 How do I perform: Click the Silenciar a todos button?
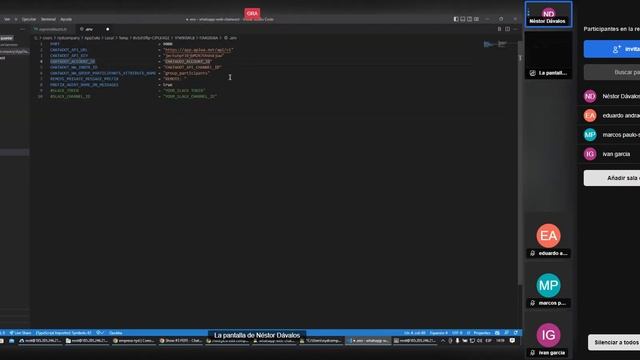pos(614,342)
